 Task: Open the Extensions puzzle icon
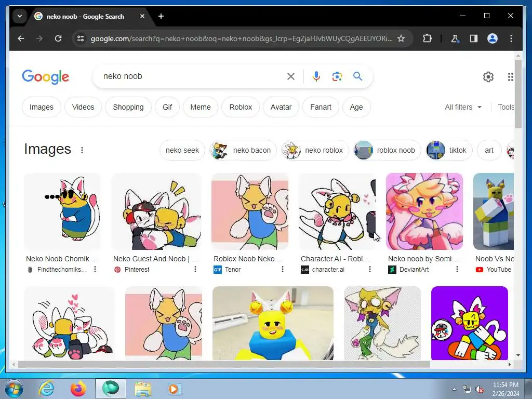coord(427,38)
